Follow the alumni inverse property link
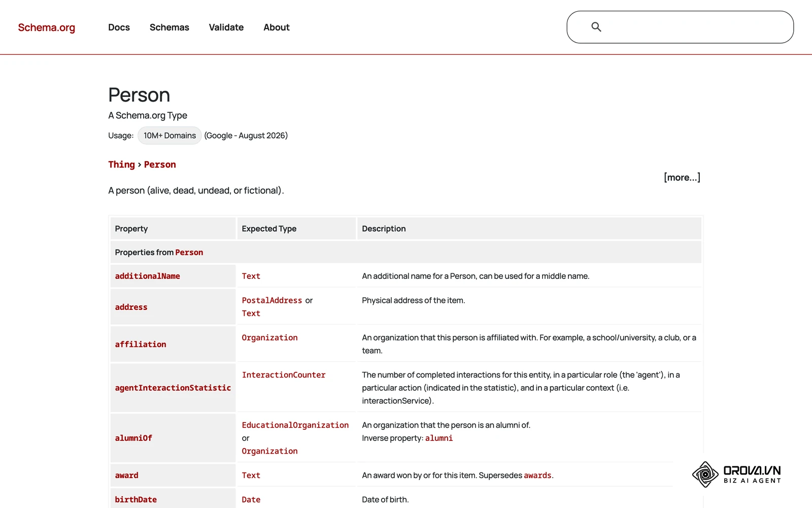812x508 pixels. pyautogui.click(x=439, y=438)
